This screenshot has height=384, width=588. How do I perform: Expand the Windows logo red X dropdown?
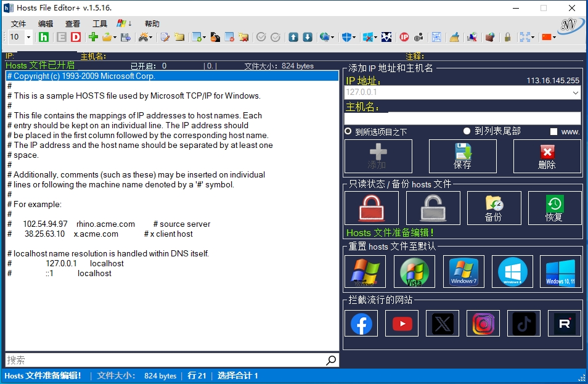coord(375,37)
